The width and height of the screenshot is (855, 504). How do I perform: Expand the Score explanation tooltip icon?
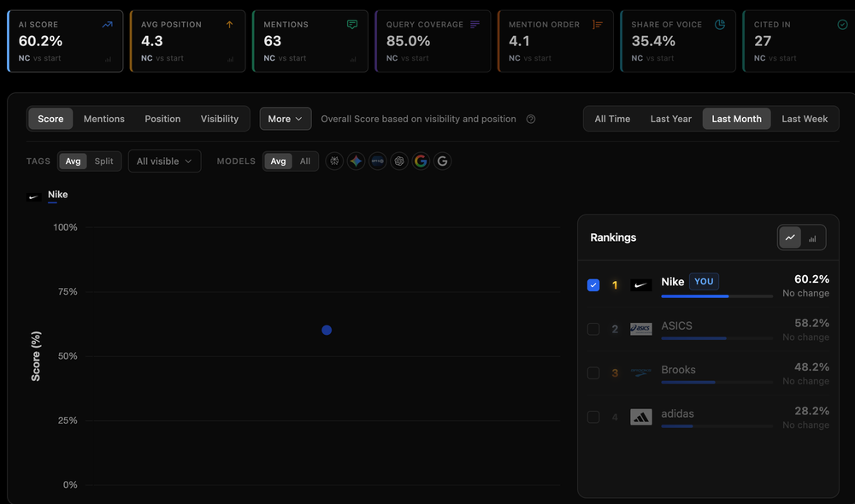(x=530, y=119)
